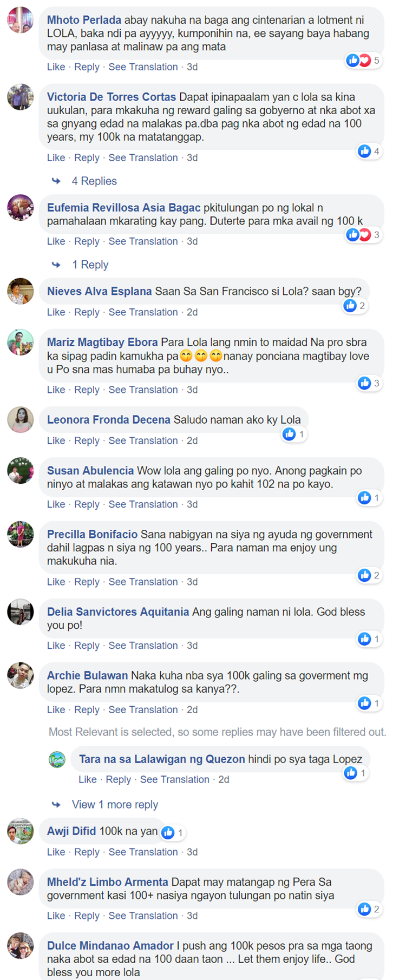Click reaction icons on Mhoto Perlada's comment

[x=364, y=60]
